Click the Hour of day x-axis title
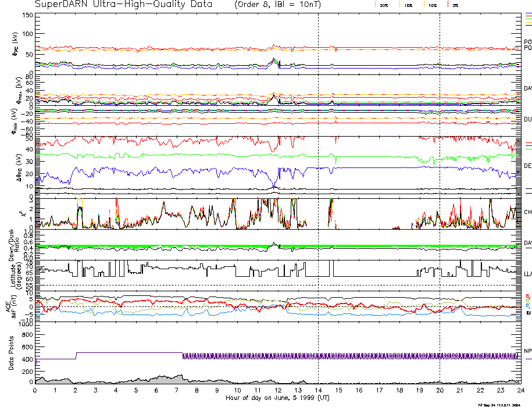Screen dimensions: 532x407 tap(278, 398)
